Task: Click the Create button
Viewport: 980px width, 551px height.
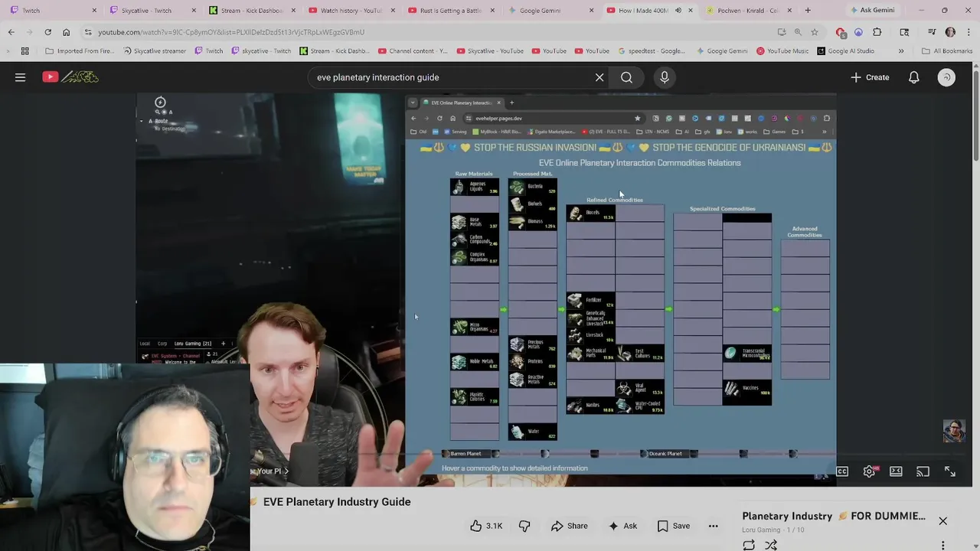Action: point(870,77)
